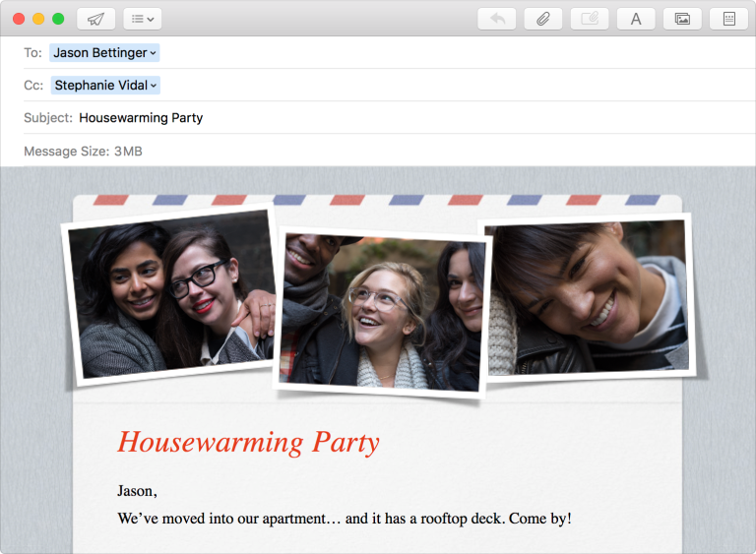Click the greeting line Jason,

click(x=137, y=491)
